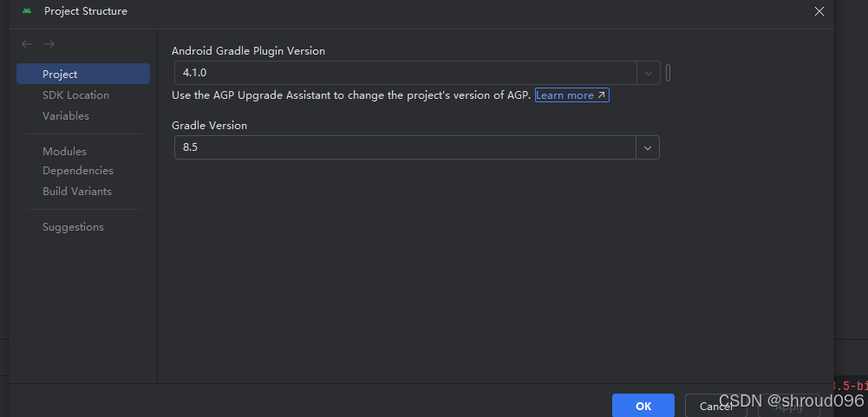Open the Suggestions section
The height and width of the screenshot is (417, 868).
[73, 227]
